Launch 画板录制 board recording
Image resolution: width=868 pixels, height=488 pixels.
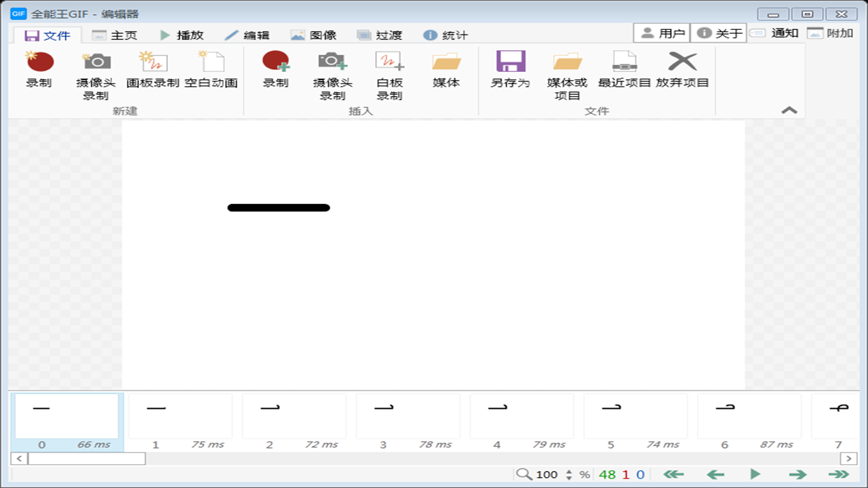point(153,71)
